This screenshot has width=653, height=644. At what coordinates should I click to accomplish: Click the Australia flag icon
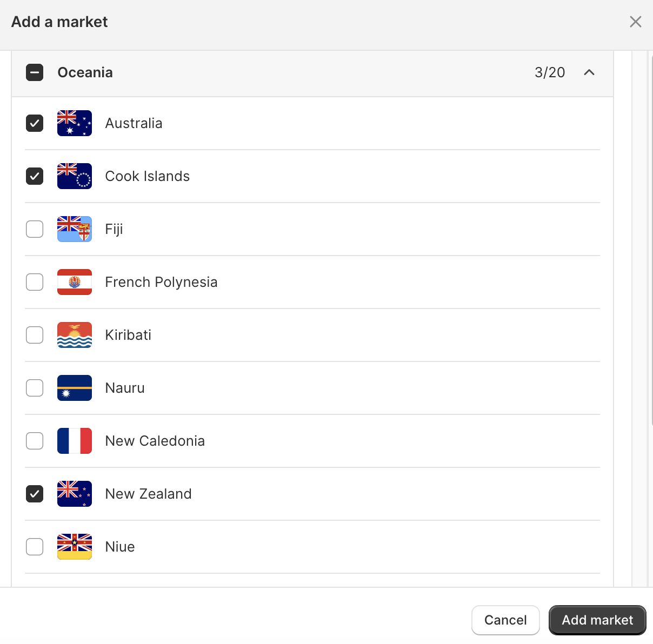click(x=75, y=123)
